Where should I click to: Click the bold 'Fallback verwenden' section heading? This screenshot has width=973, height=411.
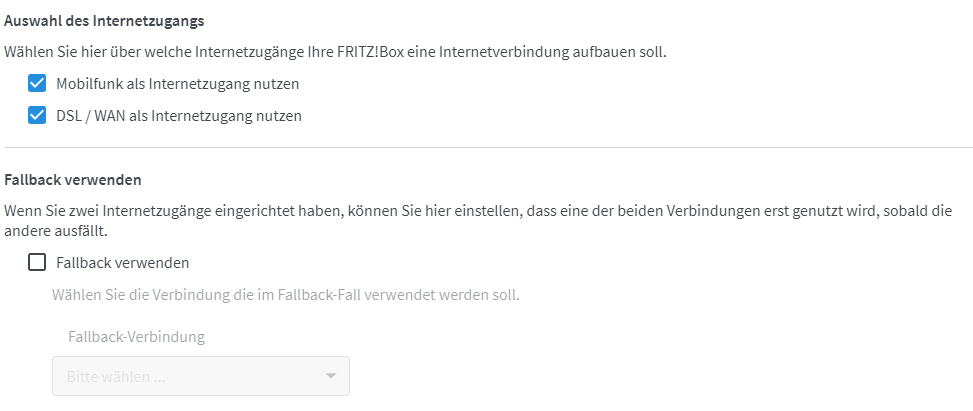click(73, 180)
